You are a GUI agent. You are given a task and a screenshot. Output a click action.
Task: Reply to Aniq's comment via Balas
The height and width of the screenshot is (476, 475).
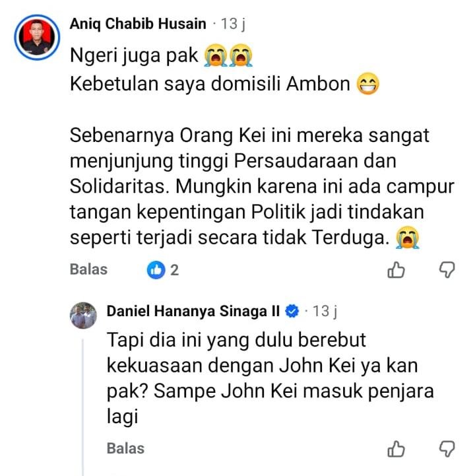pyautogui.click(x=88, y=269)
